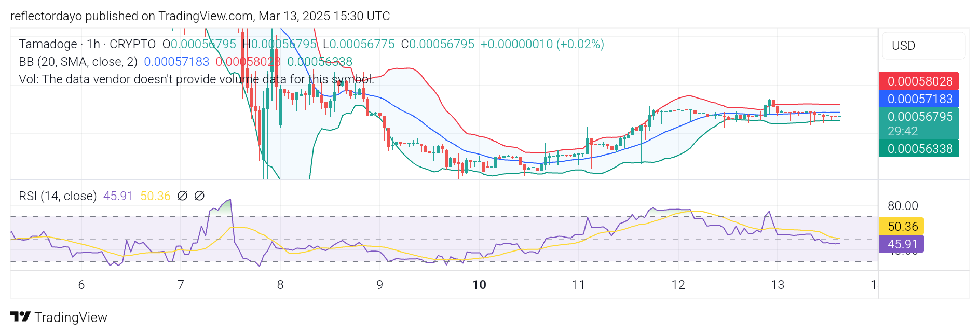980x335 pixels.
Task: Click the second RSI empty-value symbol
Action: (199, 196)
